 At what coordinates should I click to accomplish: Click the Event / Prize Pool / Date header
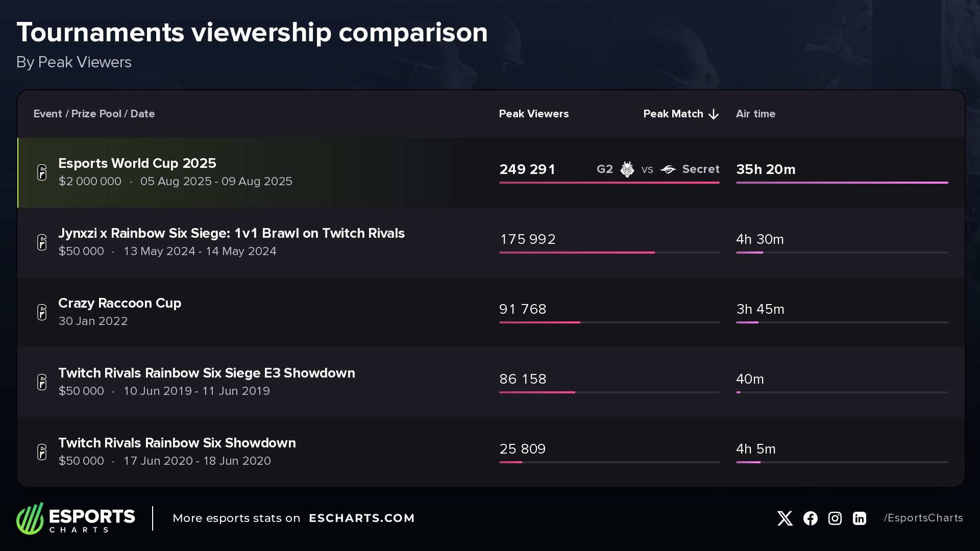click(94, 114)
